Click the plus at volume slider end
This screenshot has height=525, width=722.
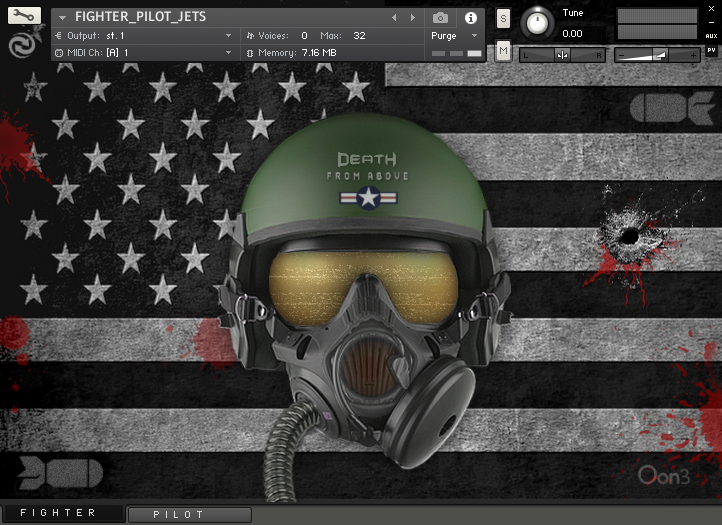(x=693, y=56)
